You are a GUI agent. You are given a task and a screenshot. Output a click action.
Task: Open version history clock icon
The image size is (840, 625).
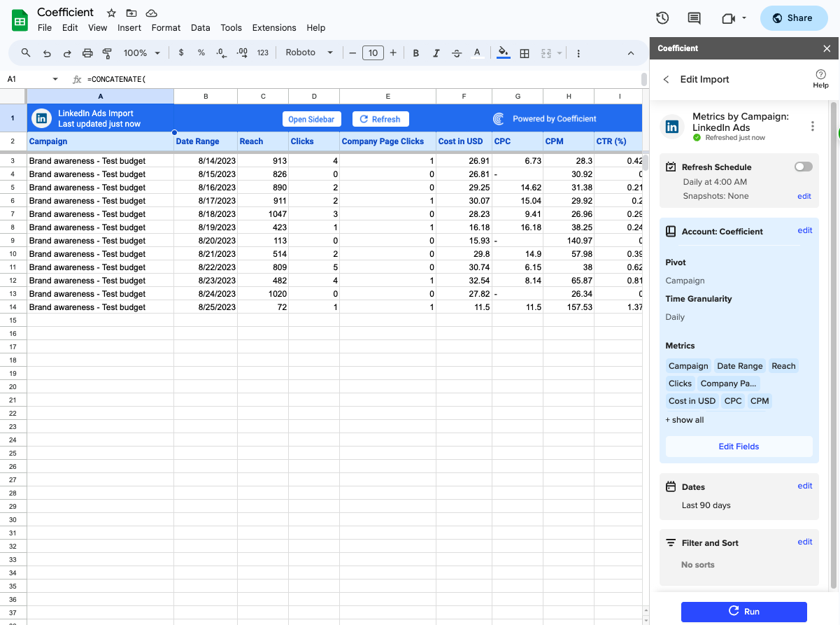coord(662,18)
